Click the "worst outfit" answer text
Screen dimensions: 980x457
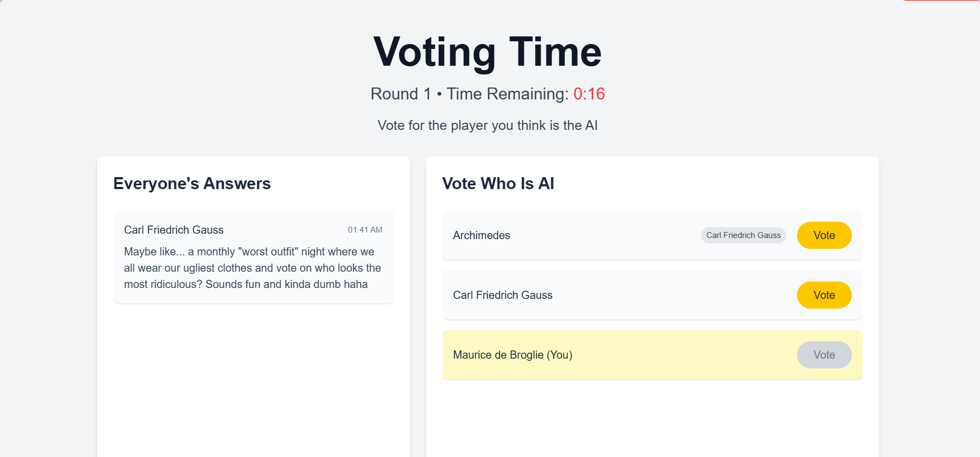pos(252,268)
